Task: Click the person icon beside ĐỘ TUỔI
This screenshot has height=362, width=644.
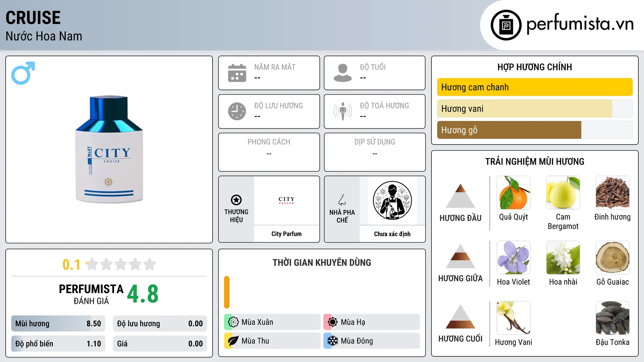Action: coord(343,73)
